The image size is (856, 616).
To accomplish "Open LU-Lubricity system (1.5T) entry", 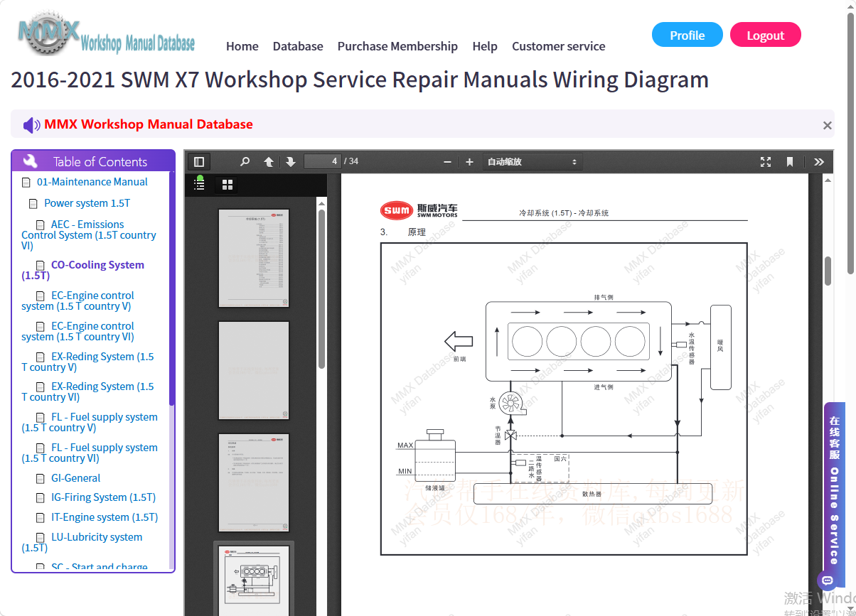I will click(82, 542).
